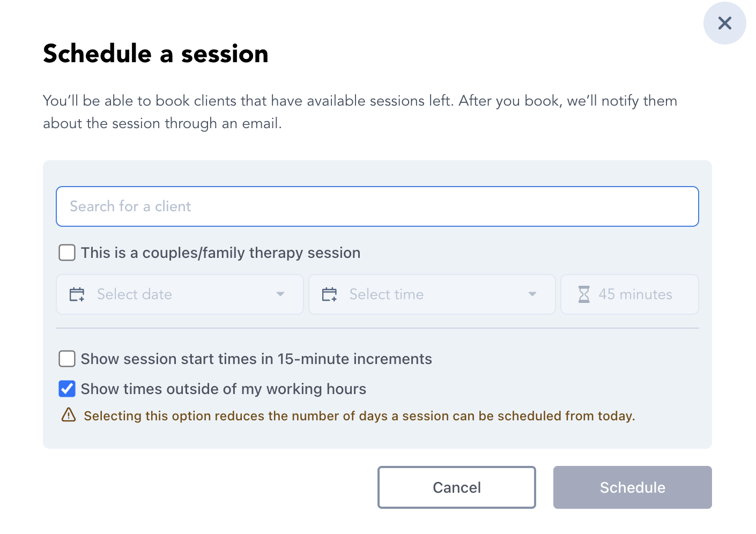Enable the couples/family therapy session checkbox

point(67,253)
